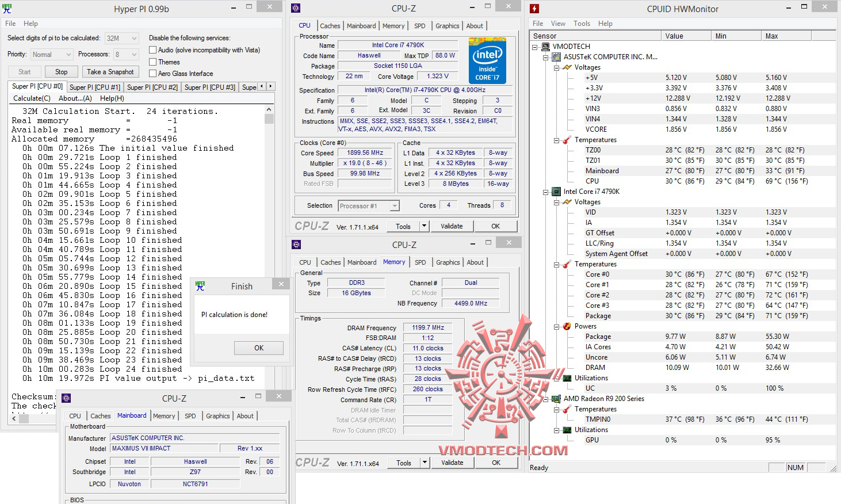Click the Intel Core i7 4790K chip icon

556,192
